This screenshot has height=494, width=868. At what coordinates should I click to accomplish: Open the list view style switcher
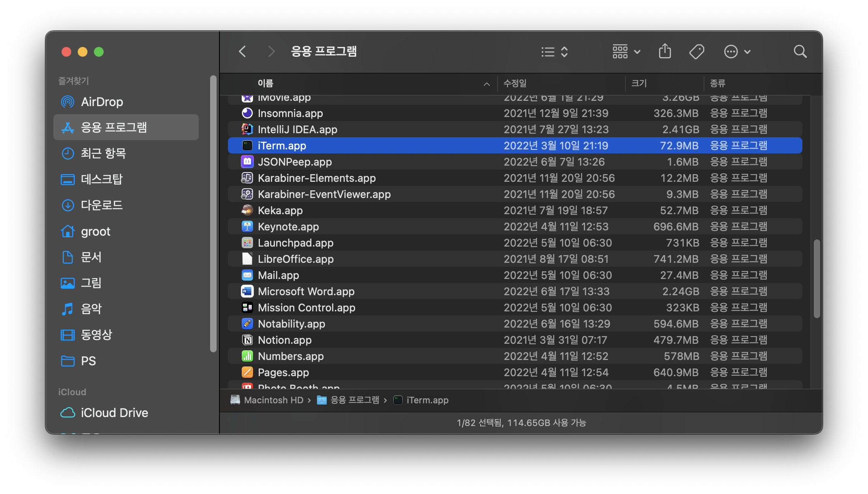(x=555, y=52)
